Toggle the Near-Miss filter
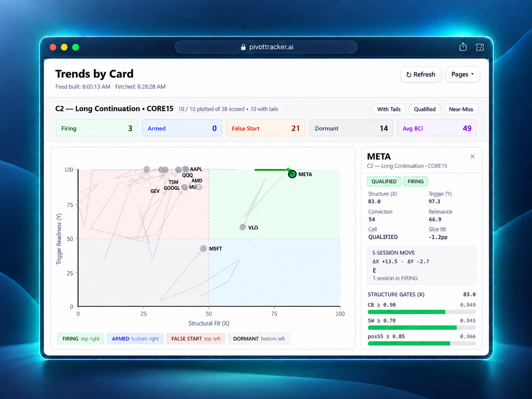This screenshot has width=532, height=399. coord(461,109)
